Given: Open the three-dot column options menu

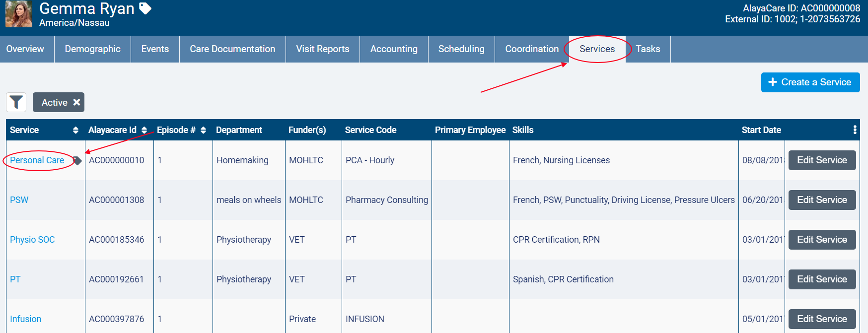Looking at the screenshot, I should (855, 130).
